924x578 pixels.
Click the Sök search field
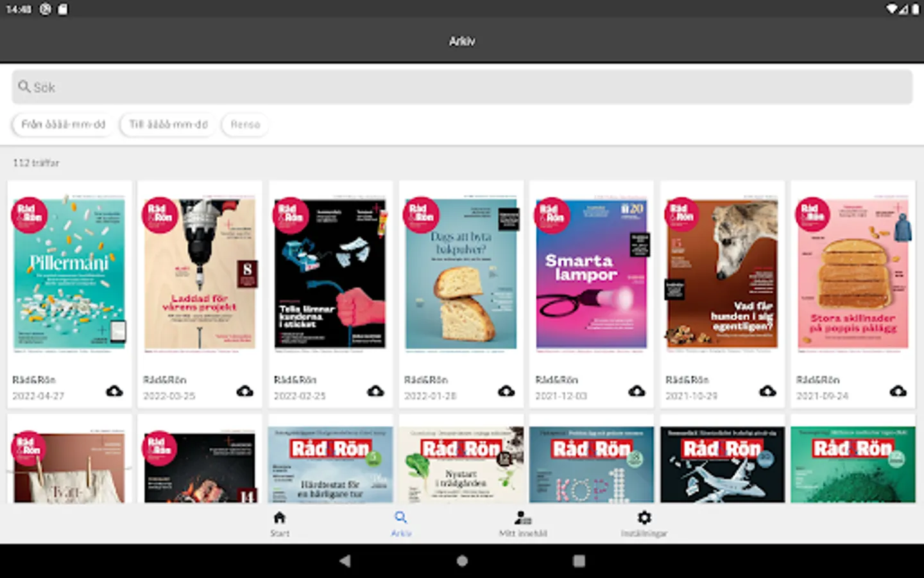(462, 87)
